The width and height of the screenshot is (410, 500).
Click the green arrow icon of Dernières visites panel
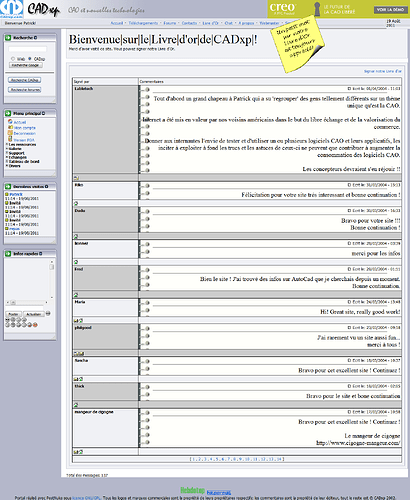8,187
